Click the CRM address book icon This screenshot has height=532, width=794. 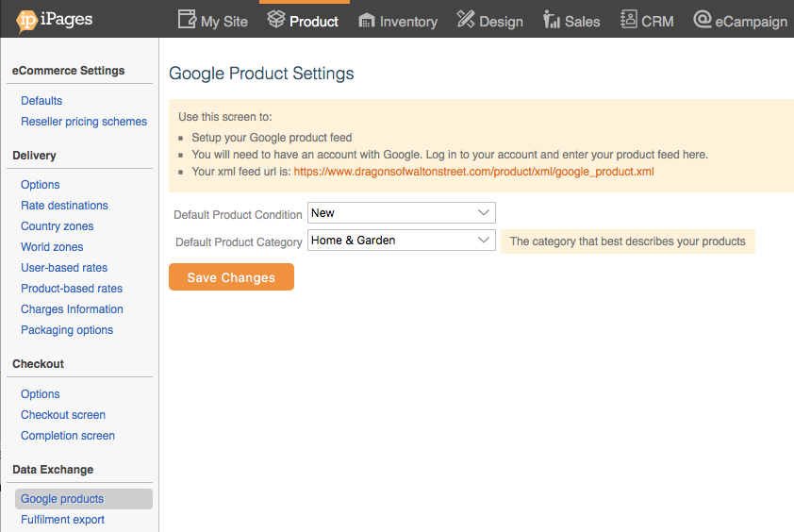click(x=628, y=19)
